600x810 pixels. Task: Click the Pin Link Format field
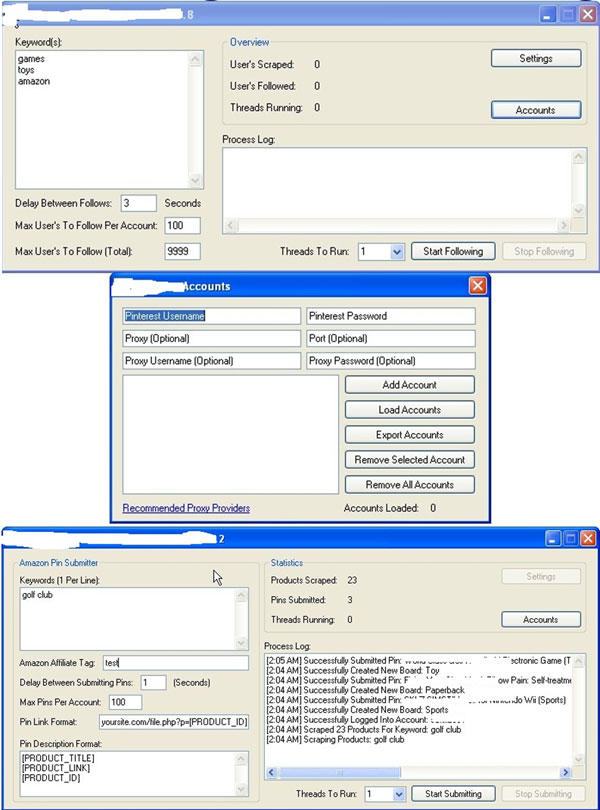(174, 722)
